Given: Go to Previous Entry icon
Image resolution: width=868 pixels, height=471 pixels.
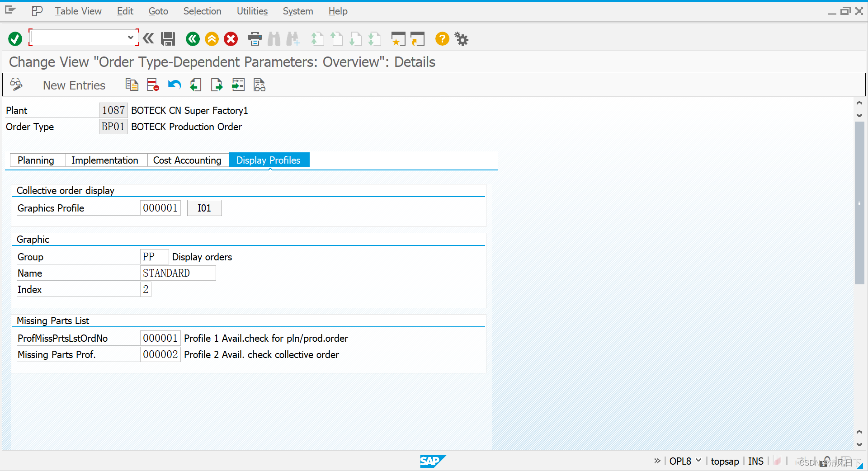Looking at the screenshot, I should point(195,85).
